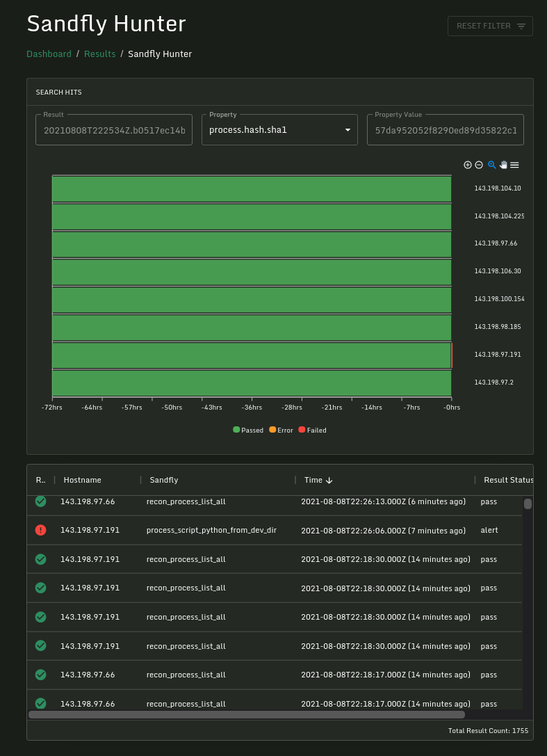Image resolution: width=547 pixels, height=756 pixels.
Task: Click chart label 143.198.97.191
Action: pos(498,355)
